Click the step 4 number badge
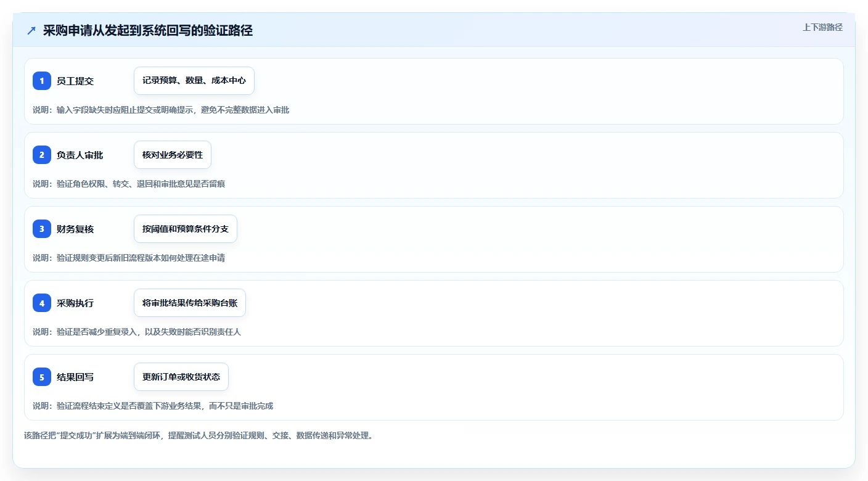Screen dimensions: 868x481 (x=42, y=303)
